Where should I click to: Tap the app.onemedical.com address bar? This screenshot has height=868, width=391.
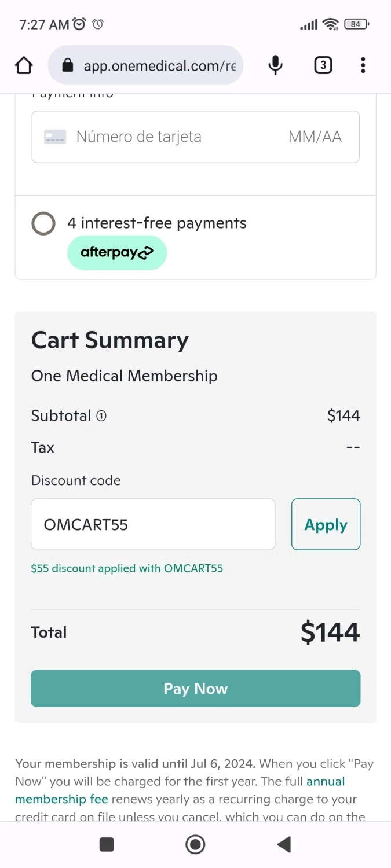pyautogui.click(x=159, y=65)
